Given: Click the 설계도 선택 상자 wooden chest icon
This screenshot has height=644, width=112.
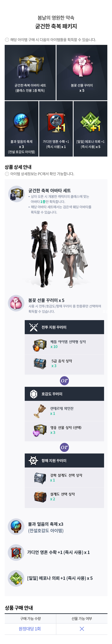Looking at the screenshot, I should point(40,497).
